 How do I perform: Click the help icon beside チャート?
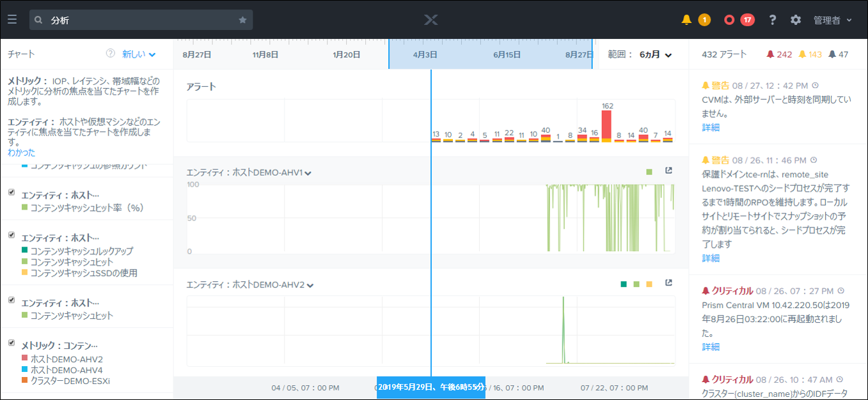110,54
